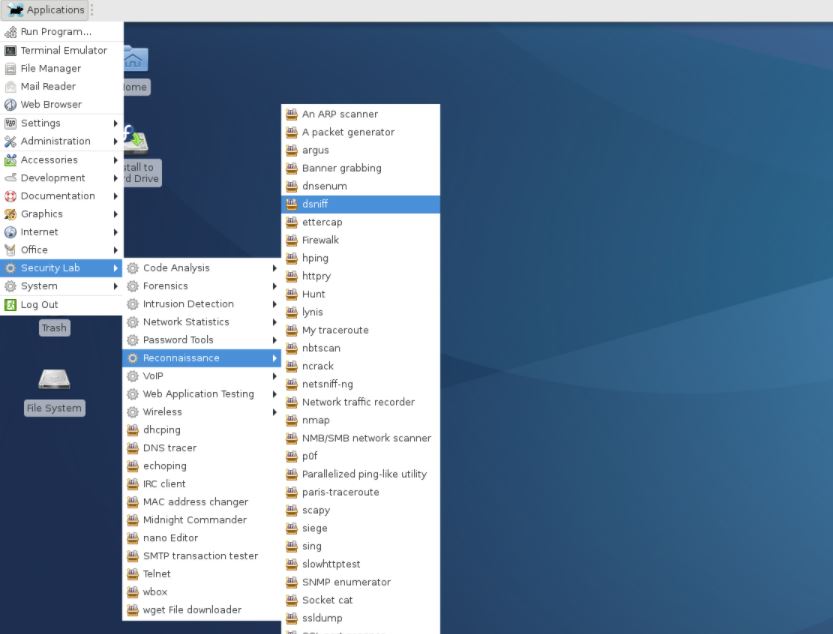The width and height of the screenshot is (833, 634).
Task: Click the Mail Reader envelope icon
Action: (10, 87)
